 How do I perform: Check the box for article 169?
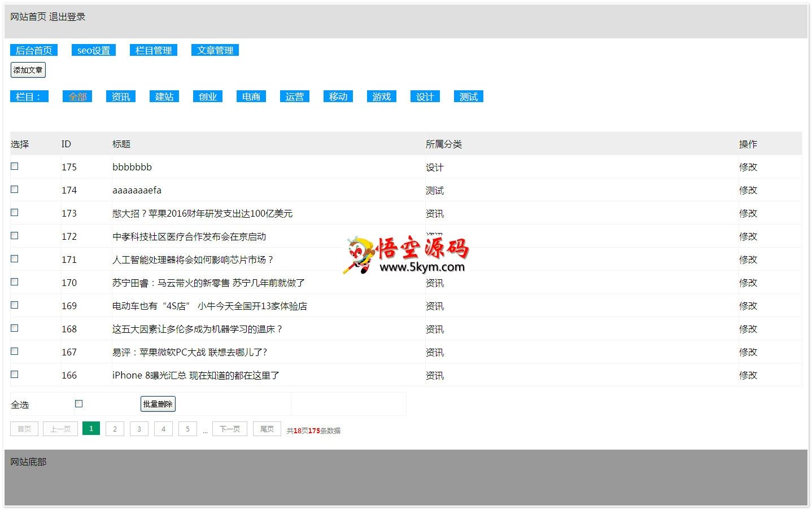pos(15,305)
